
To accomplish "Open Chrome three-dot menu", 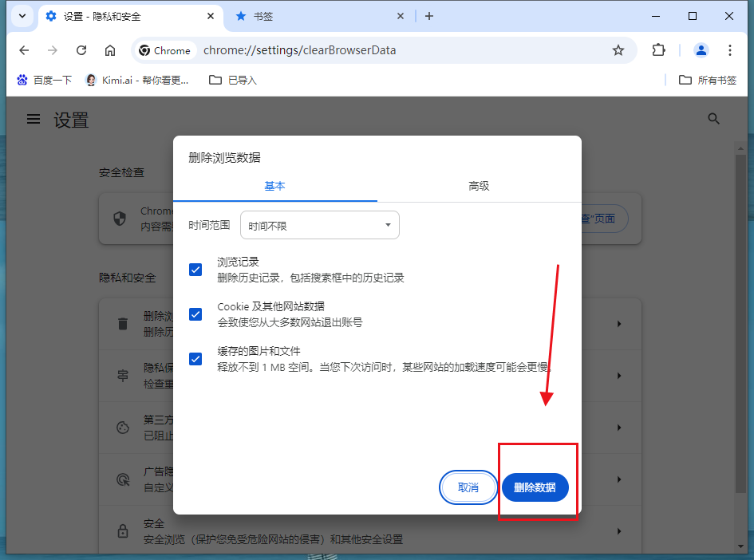I will 729,50.
